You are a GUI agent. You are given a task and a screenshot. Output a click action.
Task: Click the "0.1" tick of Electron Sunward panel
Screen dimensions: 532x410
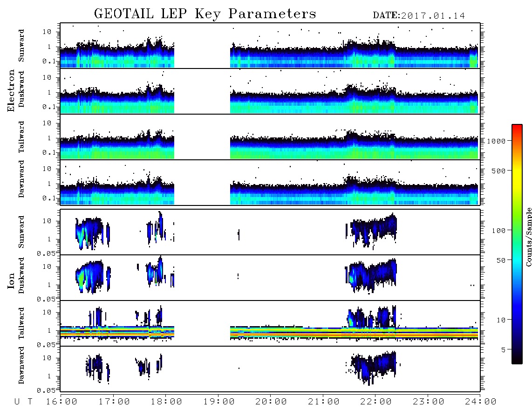click(49, 61)
